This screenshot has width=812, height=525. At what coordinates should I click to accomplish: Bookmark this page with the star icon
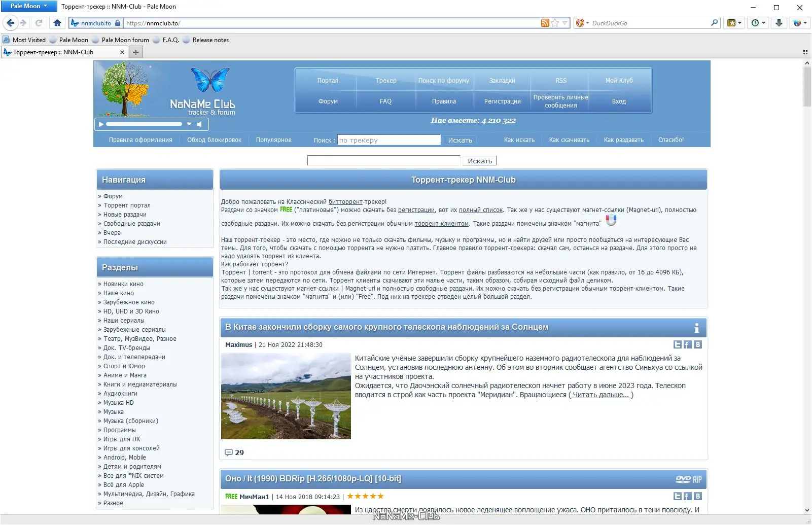555,23
